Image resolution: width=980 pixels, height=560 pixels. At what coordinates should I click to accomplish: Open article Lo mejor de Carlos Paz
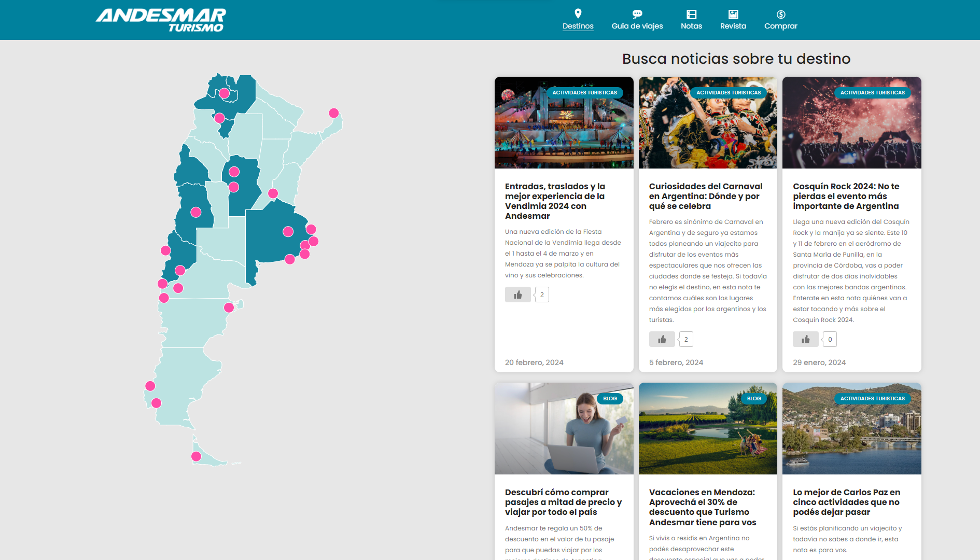tap(847, 502)
